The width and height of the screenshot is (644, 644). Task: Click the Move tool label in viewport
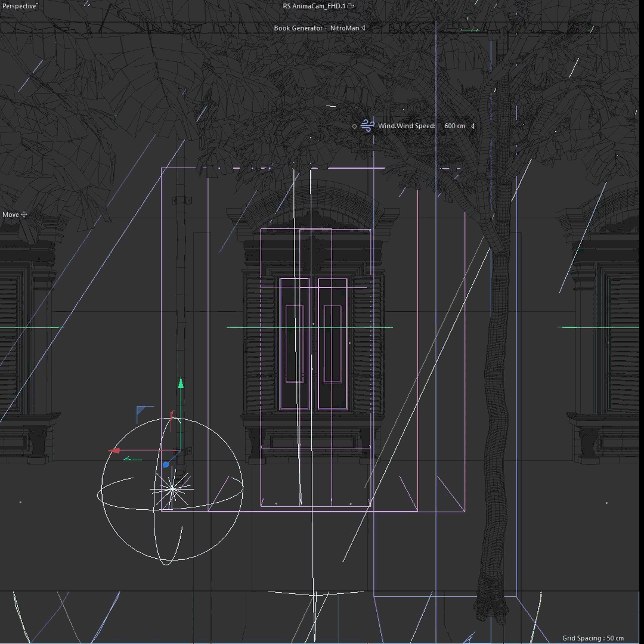pos(11,215)
